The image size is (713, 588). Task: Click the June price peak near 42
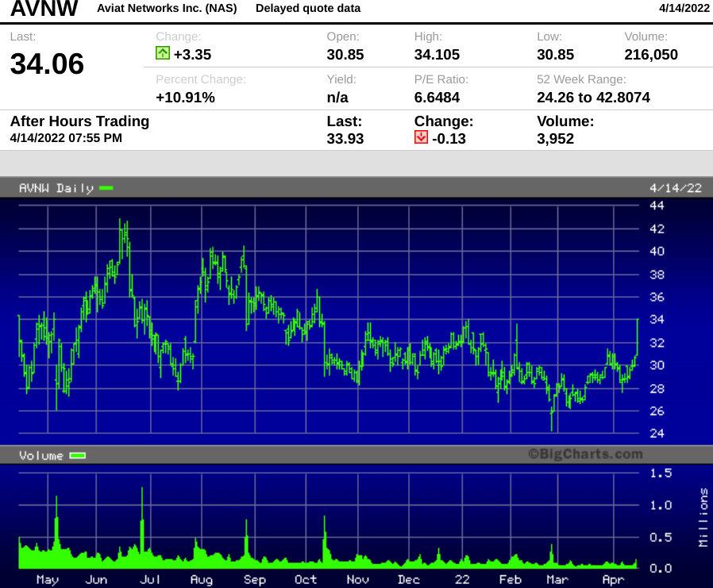click(120, 221)
